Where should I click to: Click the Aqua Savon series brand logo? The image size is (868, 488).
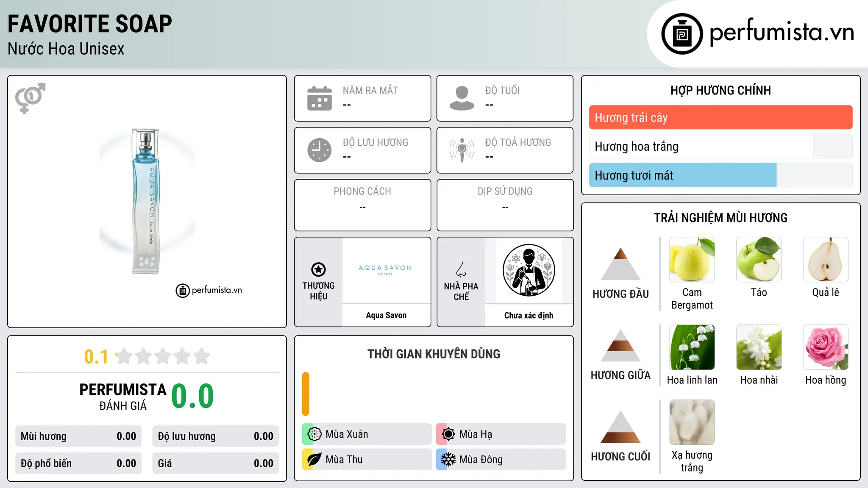[385, 270]
